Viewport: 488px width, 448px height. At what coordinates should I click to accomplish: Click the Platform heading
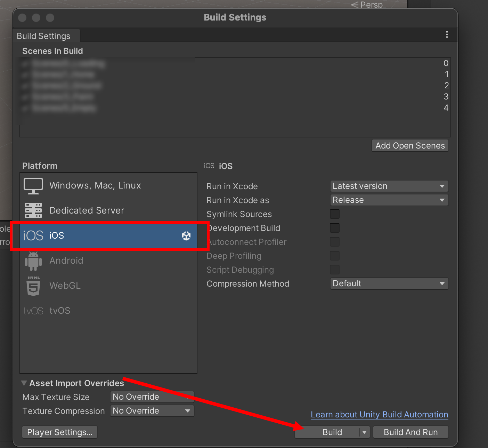click(40, 166)
